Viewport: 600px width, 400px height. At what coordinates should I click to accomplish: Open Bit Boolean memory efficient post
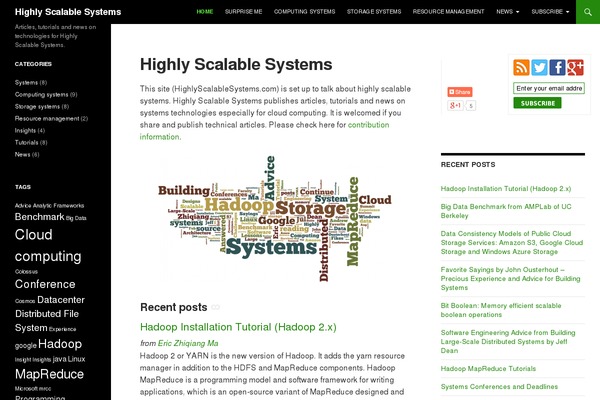point(501,310)
